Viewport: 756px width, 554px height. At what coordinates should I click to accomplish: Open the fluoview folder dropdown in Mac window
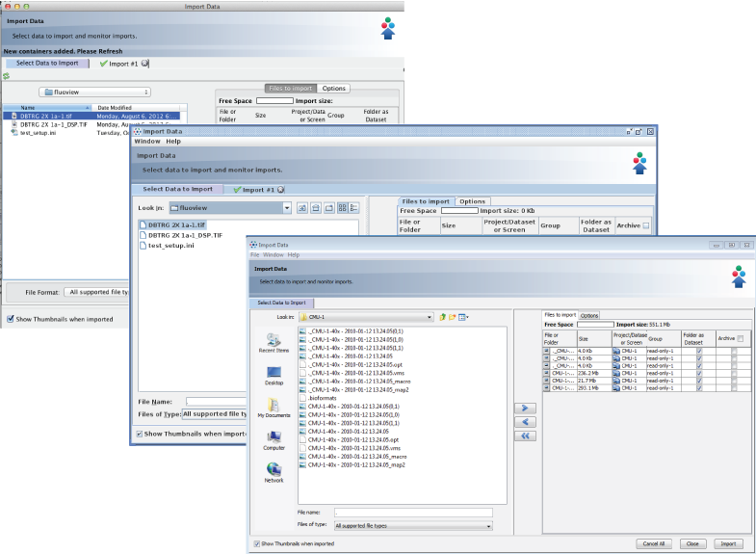[x=101, y=92]
